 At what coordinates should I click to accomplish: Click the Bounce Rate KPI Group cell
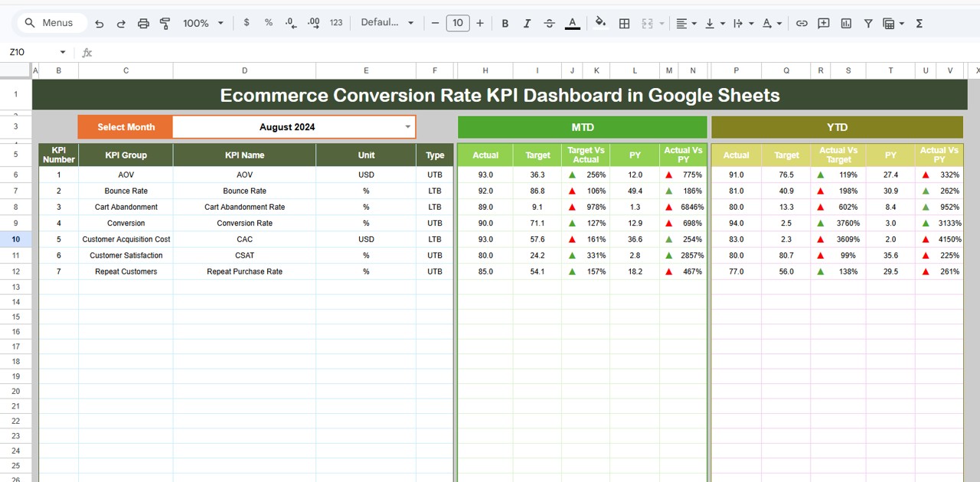[x=126, y=191]
